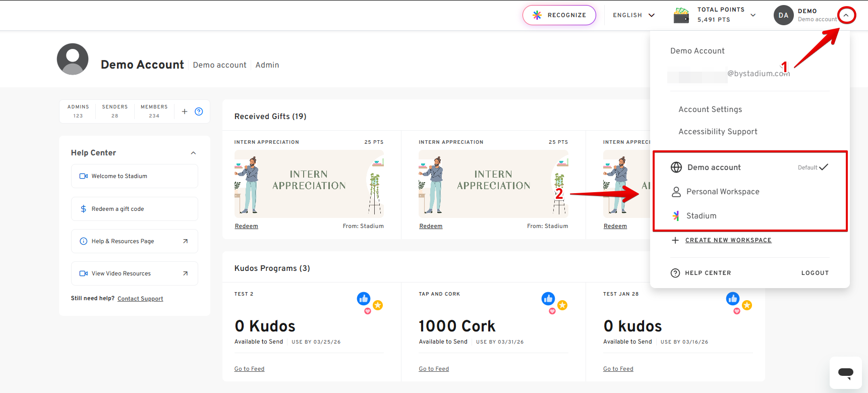Click the wallet icon near Total Points
Viewport: 868px width, 393px height.
click(x=681, y=15)
